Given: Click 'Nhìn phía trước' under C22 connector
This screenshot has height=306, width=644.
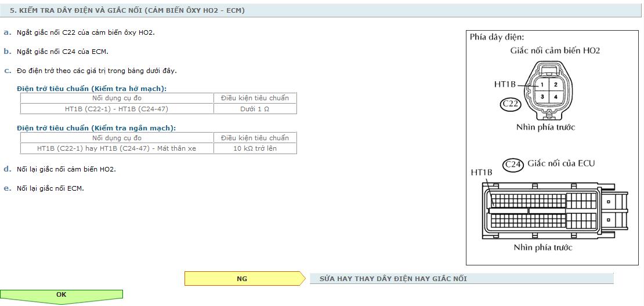Looking at the screenshot, I should point(546,127).
